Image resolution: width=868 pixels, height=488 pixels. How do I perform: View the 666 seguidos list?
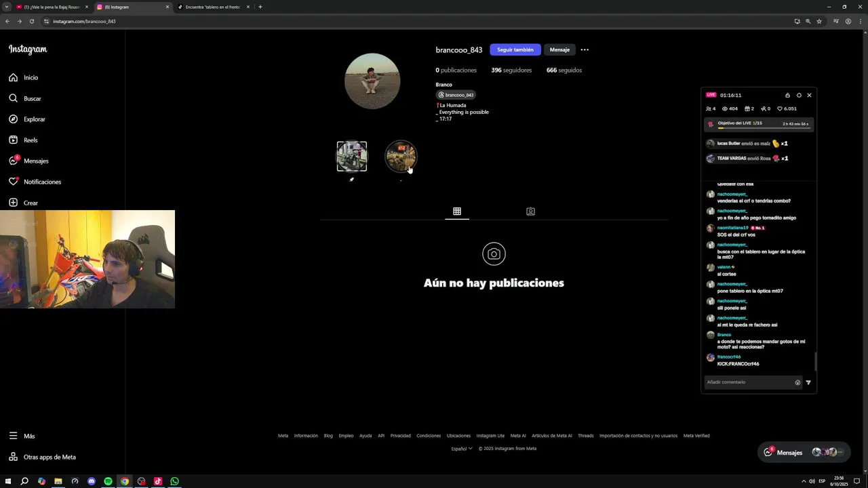click(x=564, y=70)
